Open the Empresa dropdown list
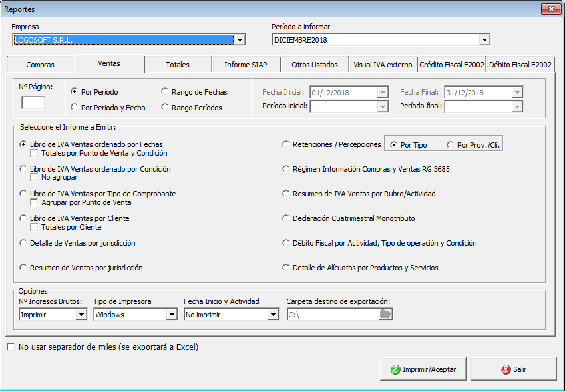The height and width of the screenshot is (392, 565). 240,40
